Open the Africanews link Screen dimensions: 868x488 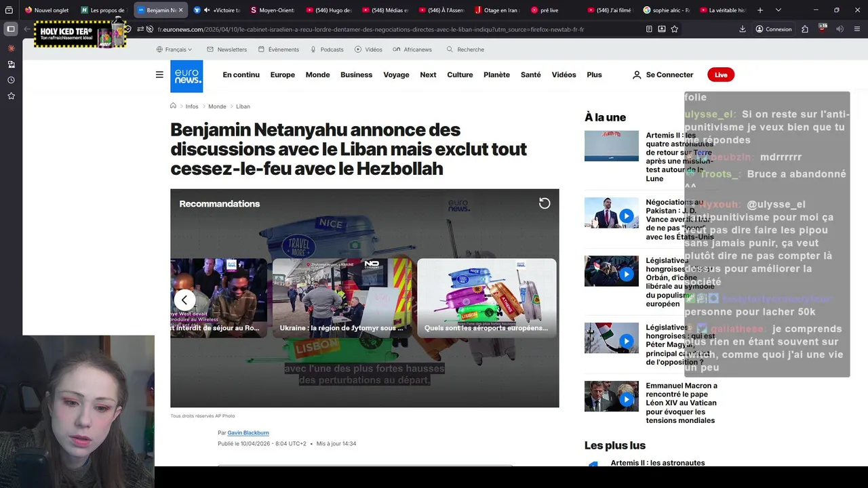[x=412, y=49]
